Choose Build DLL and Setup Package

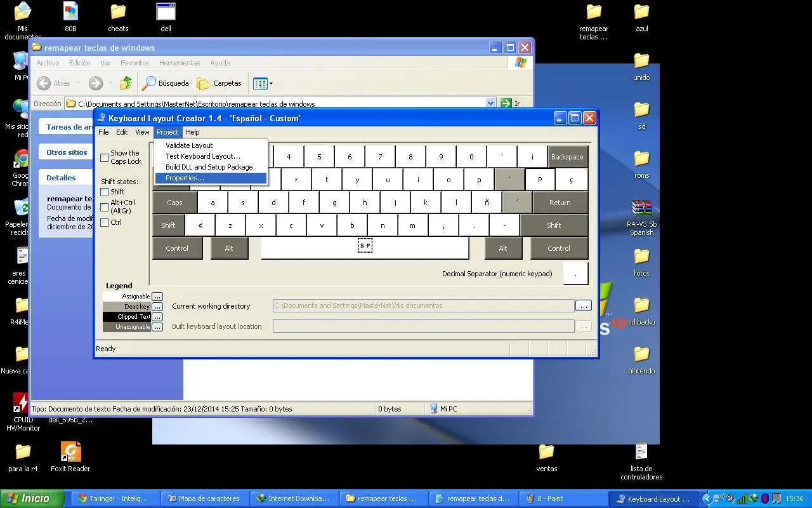pos(211,167)
